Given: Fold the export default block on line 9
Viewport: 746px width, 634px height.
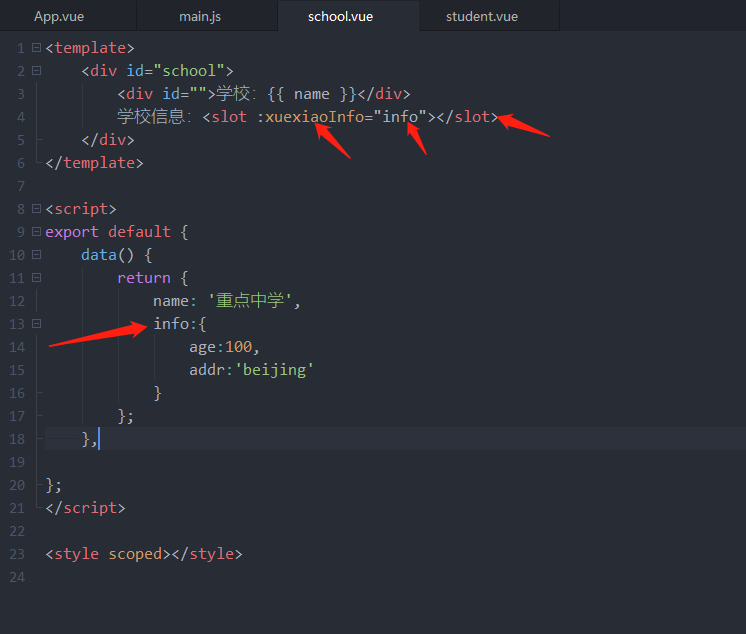Looking at the screenshot, I should click(36, 232).
